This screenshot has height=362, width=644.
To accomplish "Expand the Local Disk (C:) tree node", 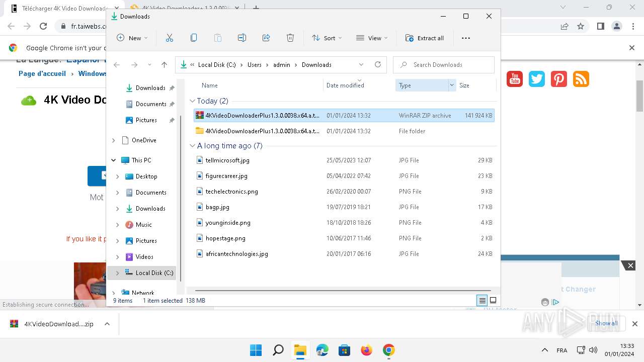I will pyautogui.click(x=118, y=273).
